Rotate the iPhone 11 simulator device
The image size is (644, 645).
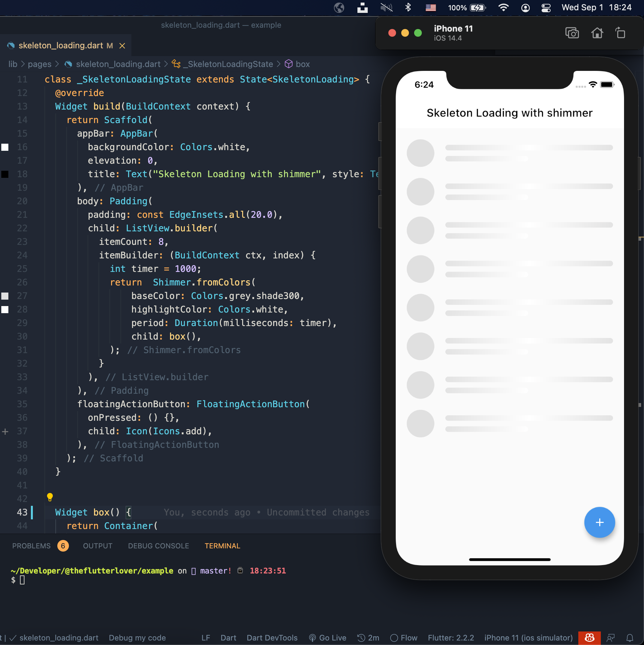620,33
